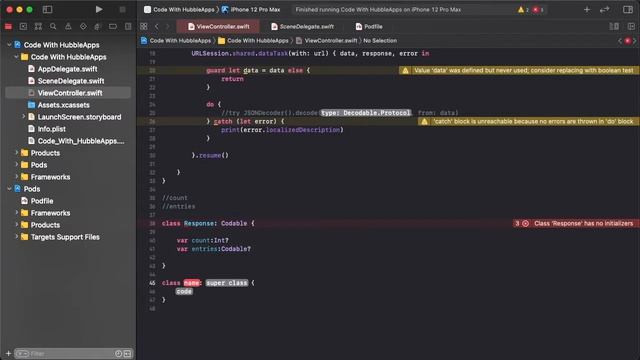Switch to Podfile tab
This screenshot has height=360, width=640.
click(x=369, y=27)
